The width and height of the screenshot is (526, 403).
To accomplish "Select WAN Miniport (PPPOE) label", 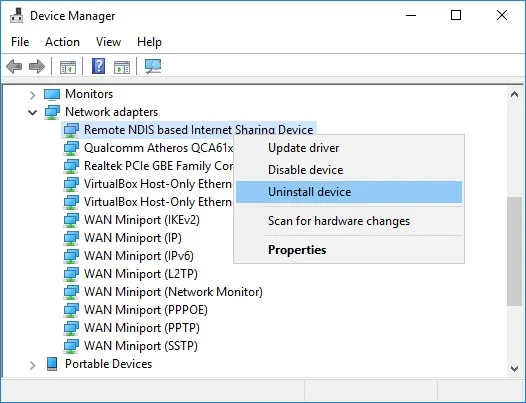I will click(146, 310).
